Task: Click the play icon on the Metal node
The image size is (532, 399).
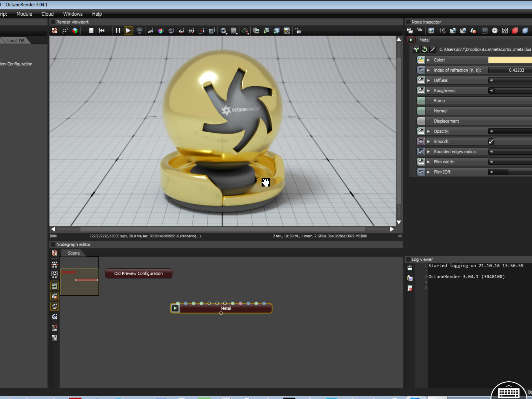Action: 175,308
